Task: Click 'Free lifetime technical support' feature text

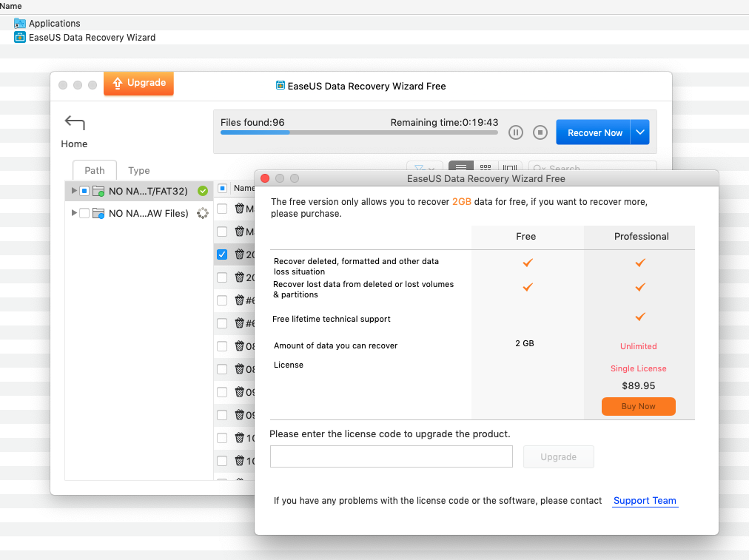Action: [332, 319]
